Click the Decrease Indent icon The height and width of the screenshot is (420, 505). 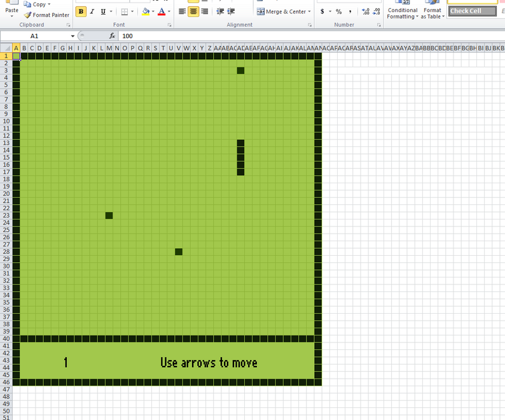click(220, 11)
